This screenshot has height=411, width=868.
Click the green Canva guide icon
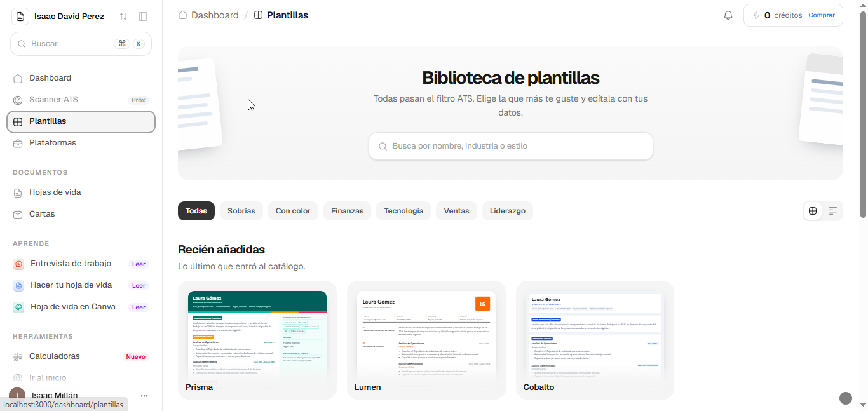click(18, 307)
